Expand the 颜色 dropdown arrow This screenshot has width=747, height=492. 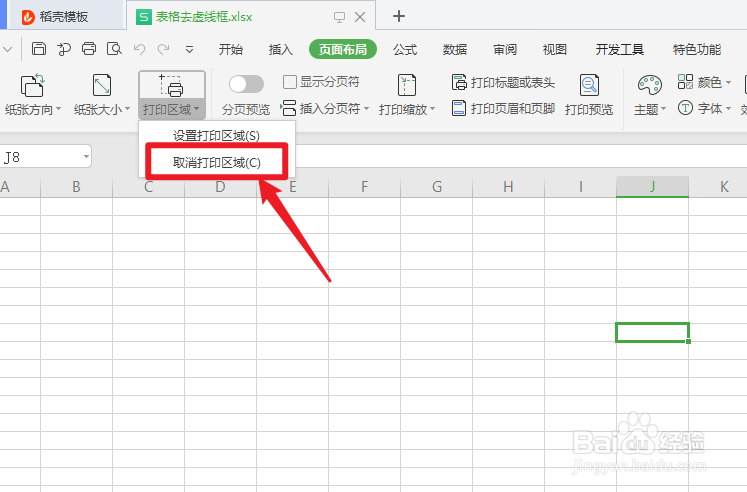coord(728,82)
